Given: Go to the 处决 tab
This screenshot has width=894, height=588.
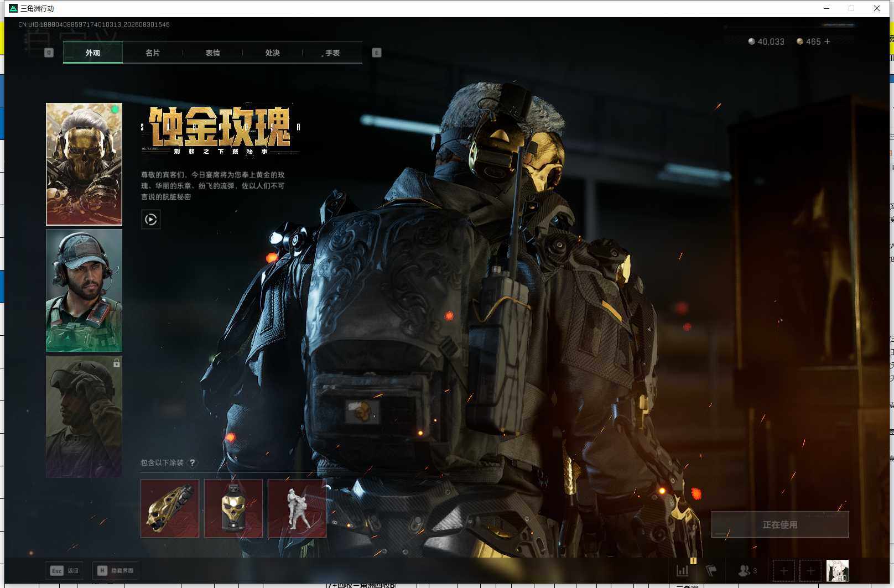Looking at the screenshot, I should pyautogui.click(x=272, y=53).
